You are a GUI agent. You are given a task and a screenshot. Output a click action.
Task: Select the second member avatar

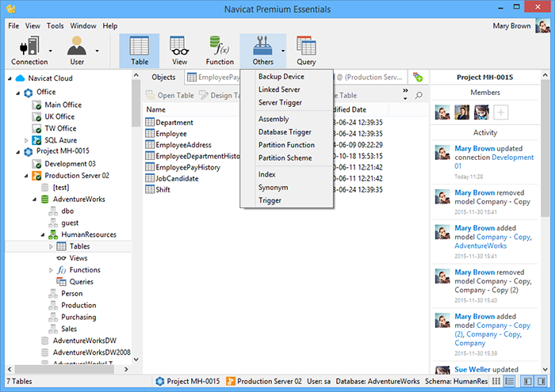pyautogui.click(x=462, y=112)
